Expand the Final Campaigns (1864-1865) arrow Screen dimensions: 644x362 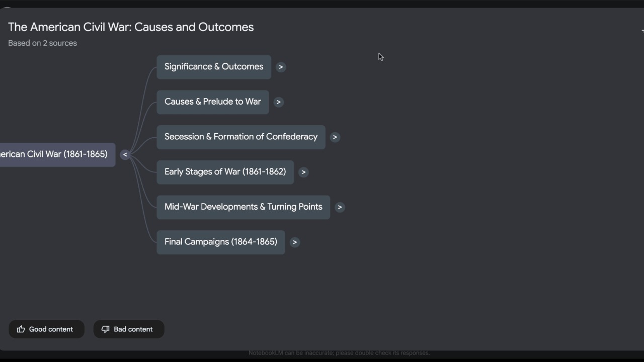[x=294, y=242]
